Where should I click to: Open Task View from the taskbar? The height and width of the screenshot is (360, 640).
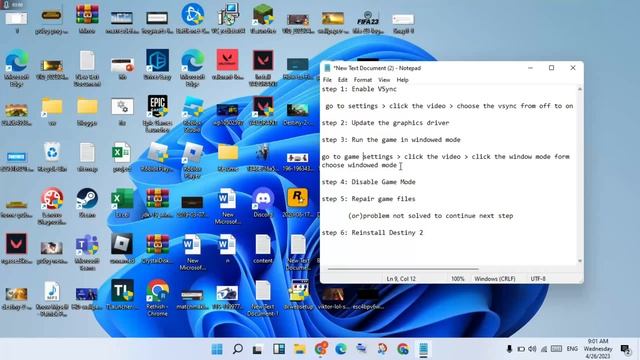pyautogui.click(x=258, y=349)
